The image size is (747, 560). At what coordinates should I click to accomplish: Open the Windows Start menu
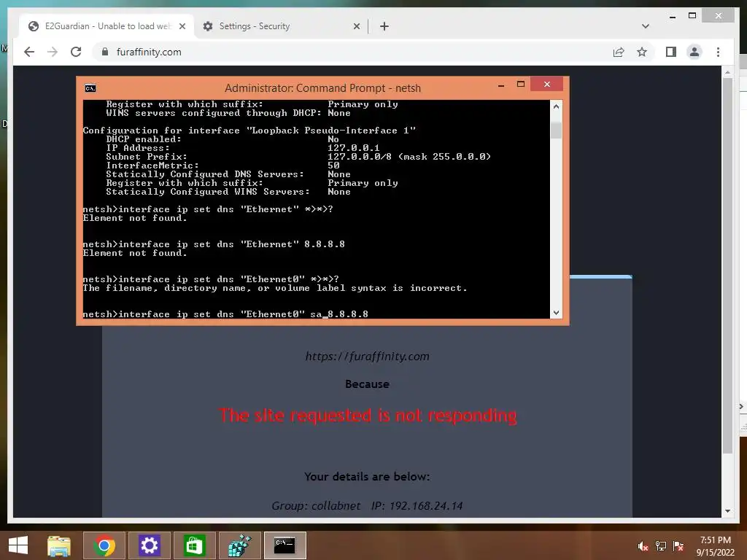(18, 545)
